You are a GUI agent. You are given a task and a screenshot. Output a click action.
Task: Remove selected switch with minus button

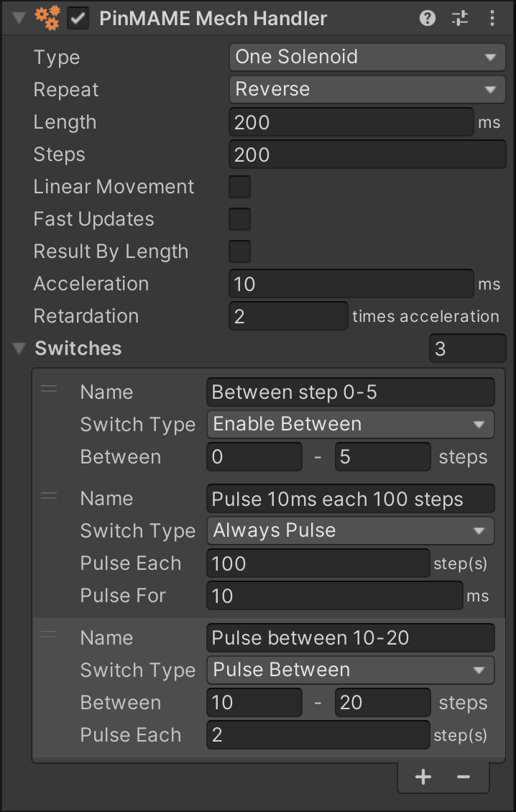pyautogui.click(x=464, y=777)
